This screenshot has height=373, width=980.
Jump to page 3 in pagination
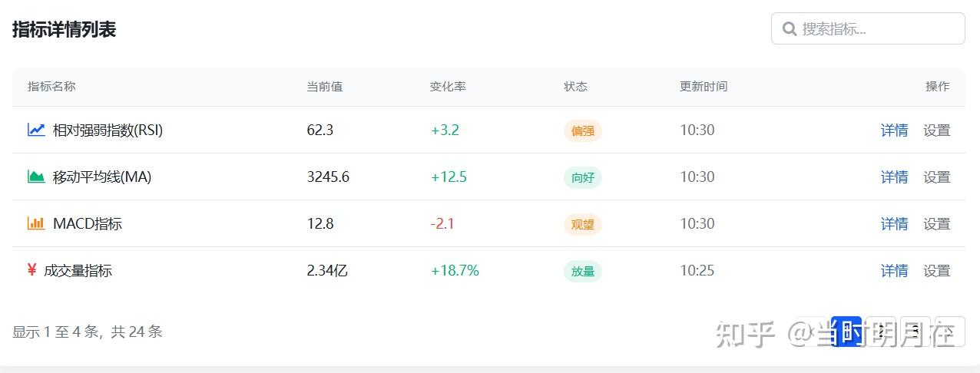[x=915, y=332]
